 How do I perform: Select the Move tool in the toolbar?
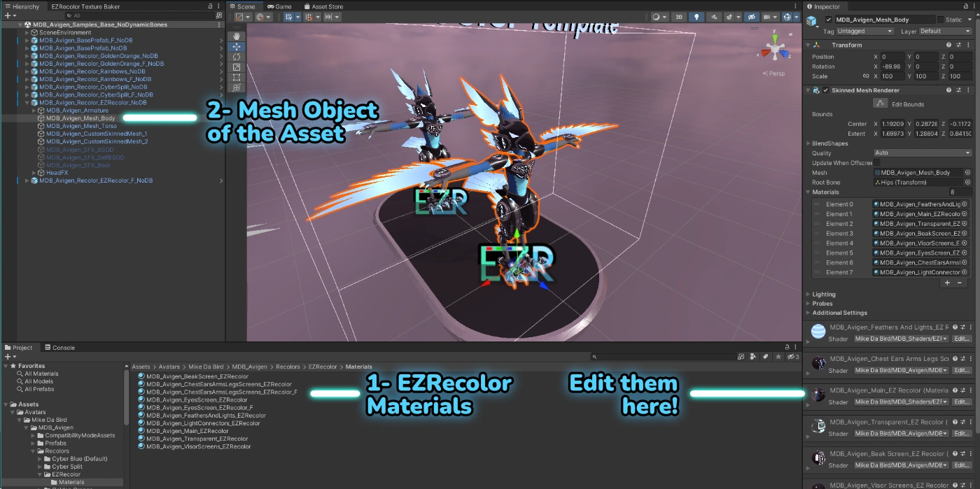point(237,47)
